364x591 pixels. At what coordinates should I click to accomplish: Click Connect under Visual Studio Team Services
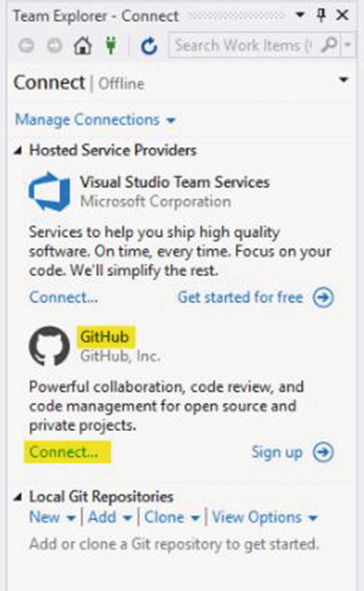[63, 297]
